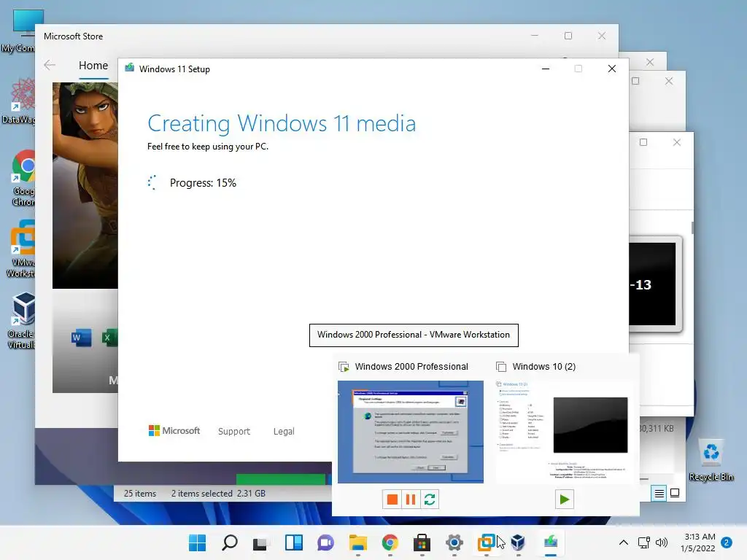Select the Windows 2000 Professional preview thumbnail
This screenshot has height=560, width=747.
pos(411,432)
